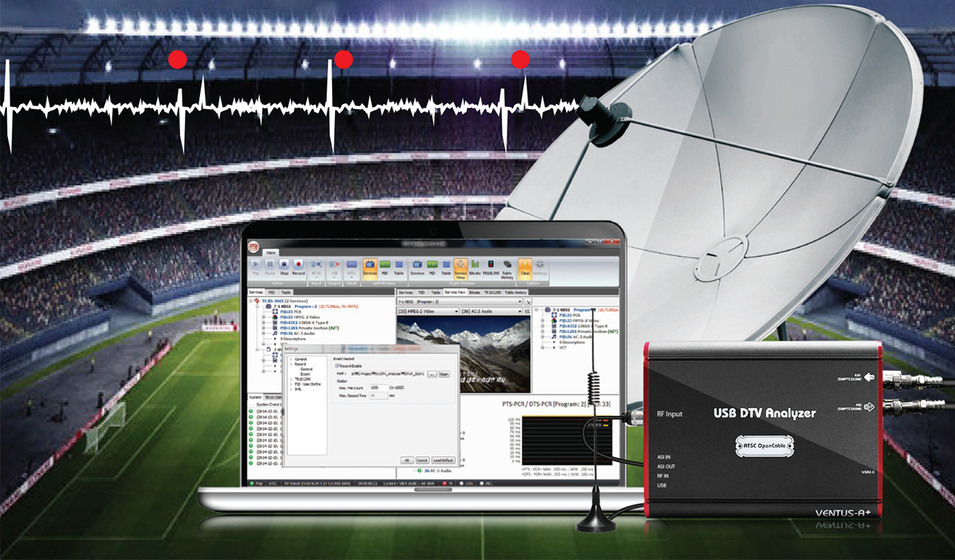Click the Stop button in the ribbon
The width and height of the screenshot is (955, 560).
tap(284, 267)
